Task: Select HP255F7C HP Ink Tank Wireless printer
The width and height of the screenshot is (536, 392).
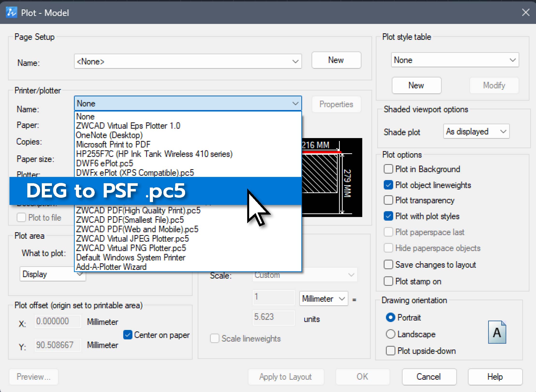Action: pos(188,154)
